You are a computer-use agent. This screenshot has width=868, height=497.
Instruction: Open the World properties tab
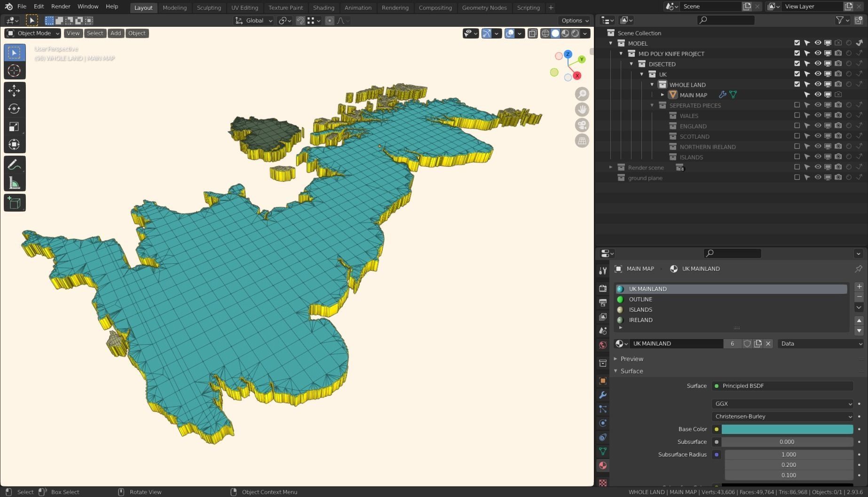pyautogui.click(x=603, y=345)
